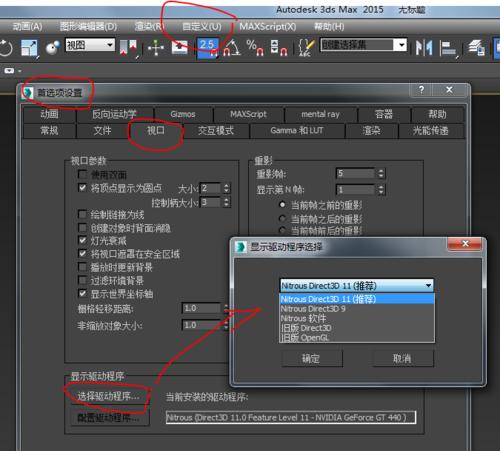Click the Configure Driver button
The height and width of the screenshot is (451, 500).
109,418
